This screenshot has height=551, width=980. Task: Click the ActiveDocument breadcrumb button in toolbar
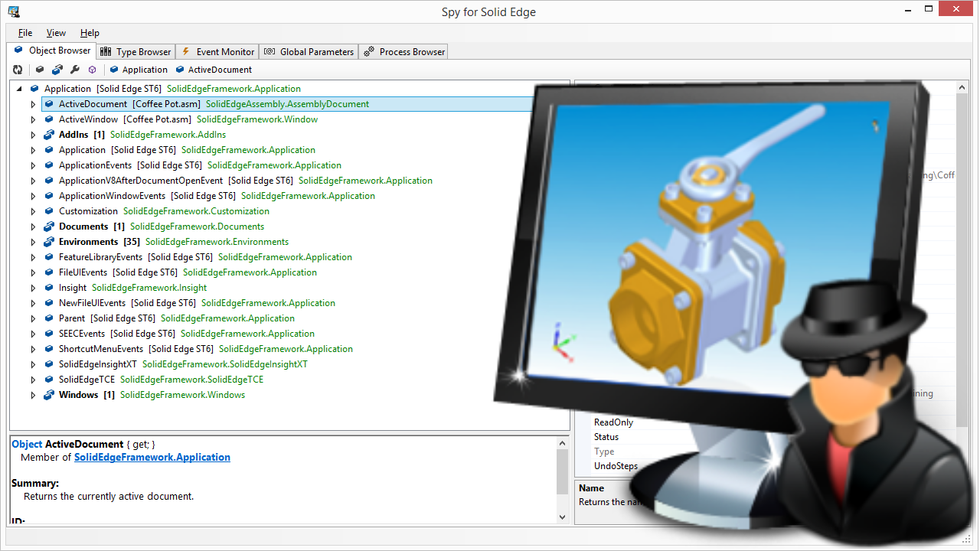coord(214,70)
